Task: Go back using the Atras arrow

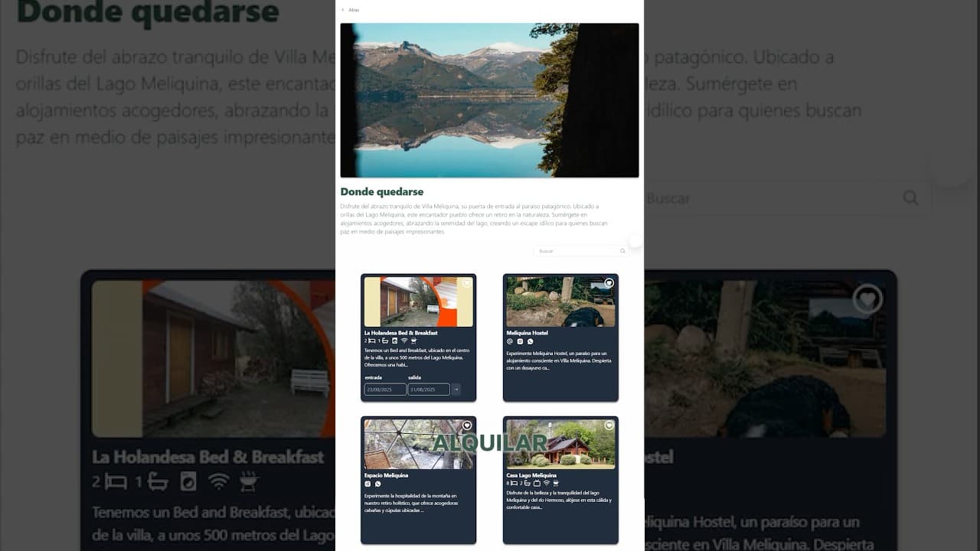Action: coord(343,10)
